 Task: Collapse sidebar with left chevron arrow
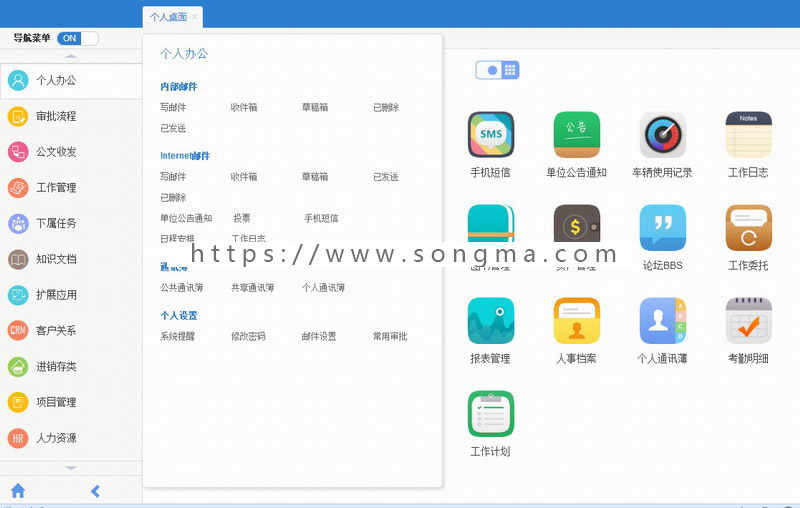point(95,491)
